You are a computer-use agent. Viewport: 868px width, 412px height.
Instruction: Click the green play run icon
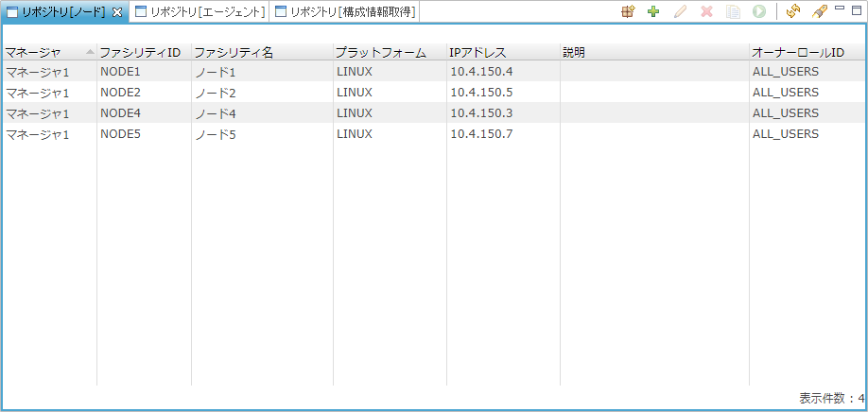758,11
